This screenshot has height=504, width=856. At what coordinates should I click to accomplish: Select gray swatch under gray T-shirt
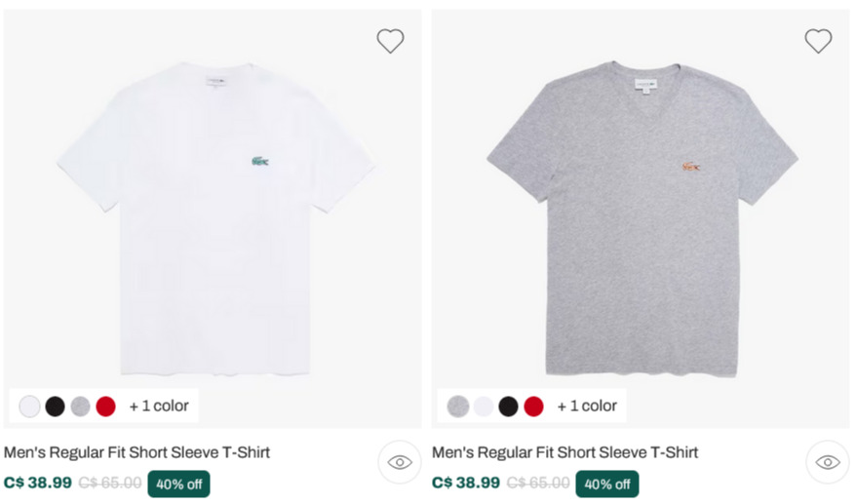[x=458, y=407]
